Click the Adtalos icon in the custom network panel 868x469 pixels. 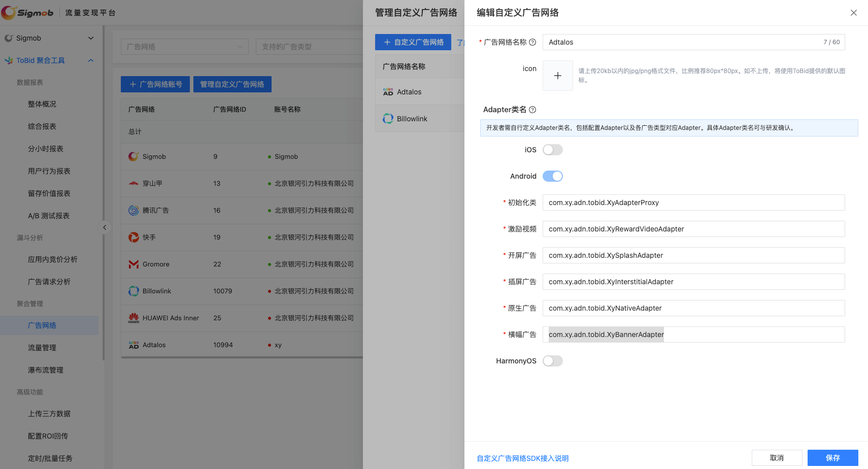(388, 91)
